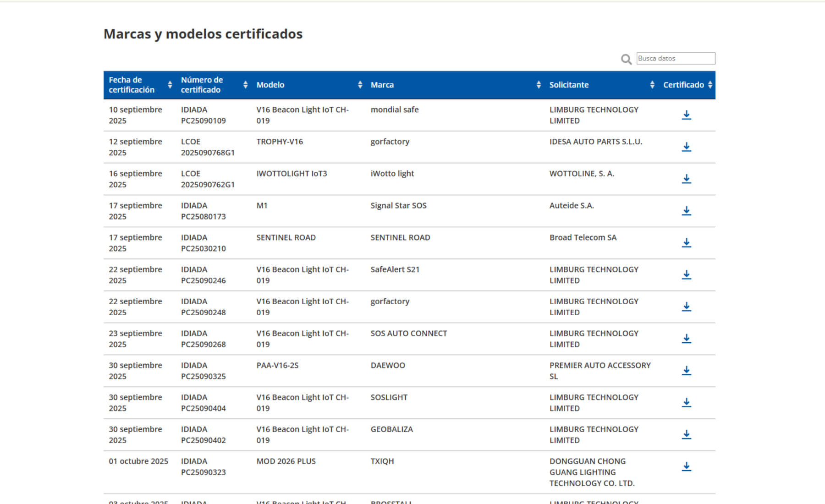Screen dimensions: 825x504
Task: Download the DAEWOO PAA-V16-2S certificate
Action: pyautogui.click(x=686, y=371)
